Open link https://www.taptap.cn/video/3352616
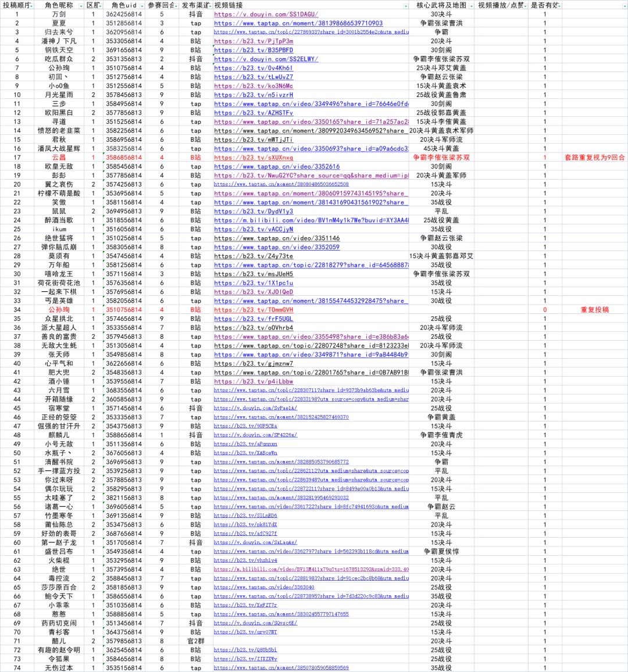 tap(277, 167)
